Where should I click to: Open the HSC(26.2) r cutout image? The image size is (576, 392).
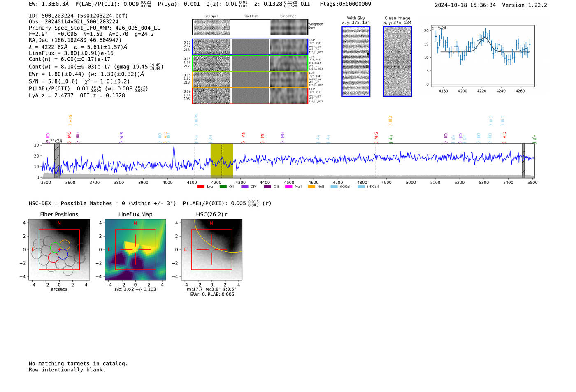point(211,250)
